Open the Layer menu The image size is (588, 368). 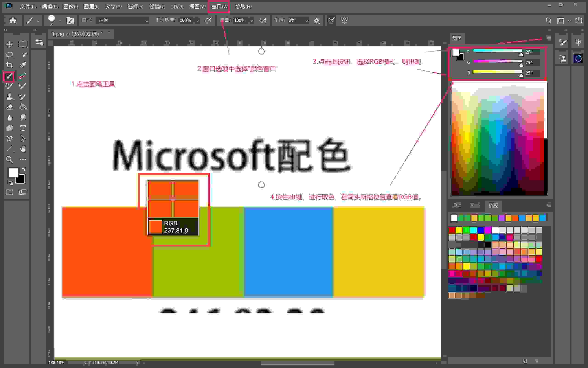tap(91, 7)
